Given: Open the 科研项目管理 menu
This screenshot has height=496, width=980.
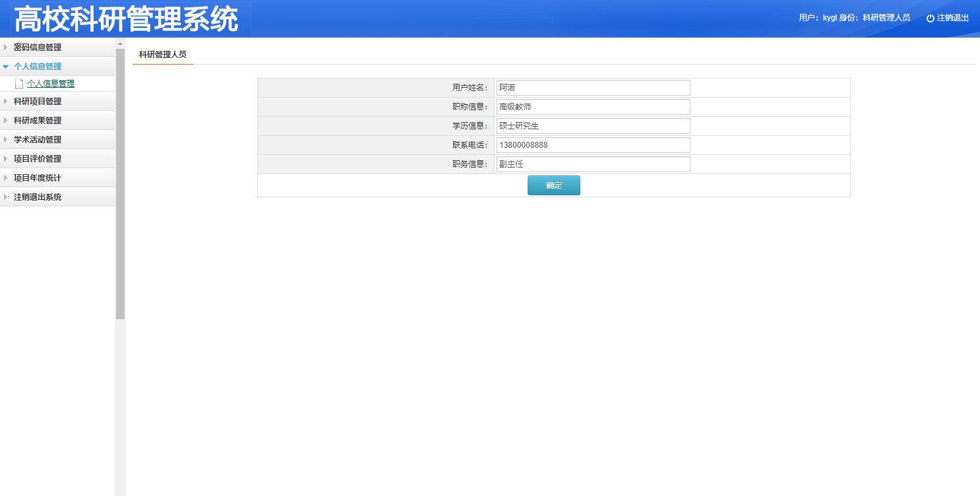Looking at the screenshot, I should (x=57, y=102).
